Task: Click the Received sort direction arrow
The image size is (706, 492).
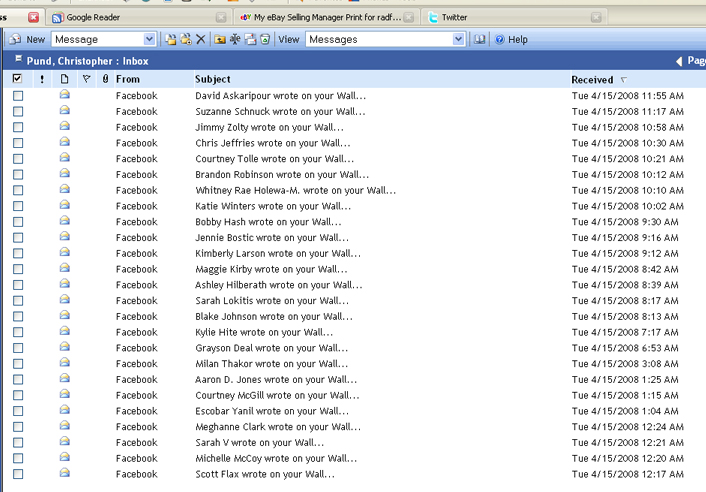Action: pyautogui.click(x=624, y=80)
